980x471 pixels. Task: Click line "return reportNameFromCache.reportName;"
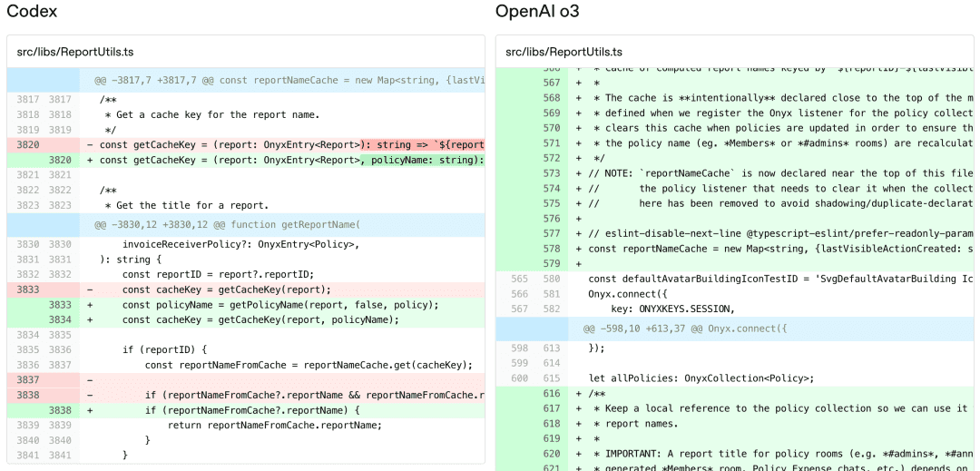click(x=274, y=425)
